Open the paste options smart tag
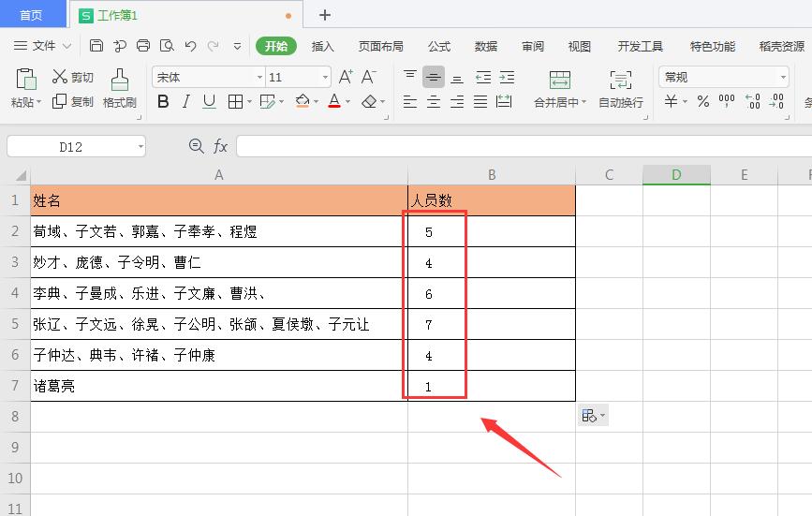The width and height of the screenshot is (812, 516). 594,416
